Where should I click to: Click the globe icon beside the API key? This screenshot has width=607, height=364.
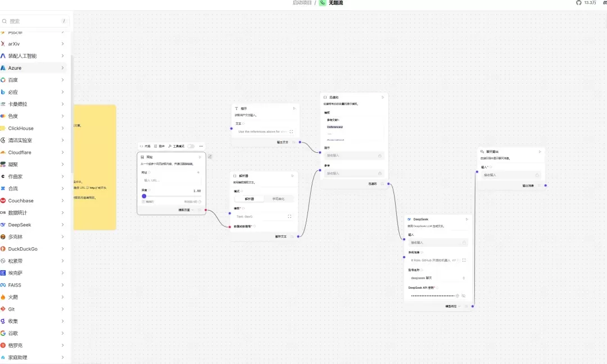pos(457,296)
